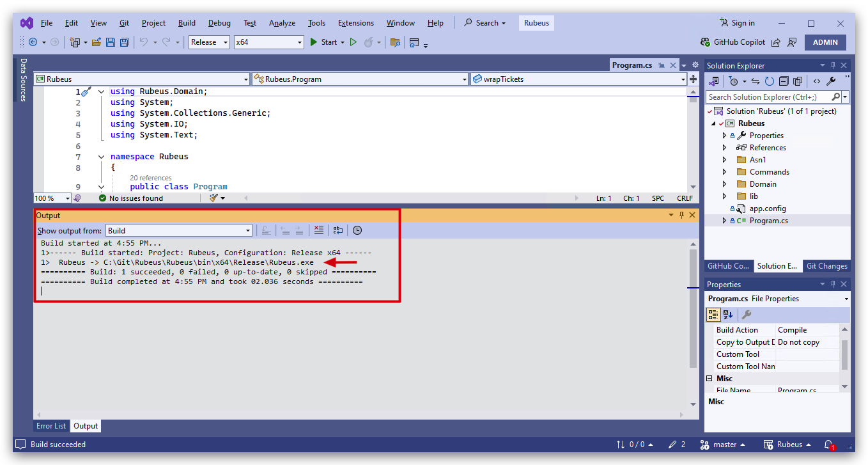The width and height of the screenshot is (868, 465).
Task: Click the No issues found indicator
Action: tap(131, 198)
